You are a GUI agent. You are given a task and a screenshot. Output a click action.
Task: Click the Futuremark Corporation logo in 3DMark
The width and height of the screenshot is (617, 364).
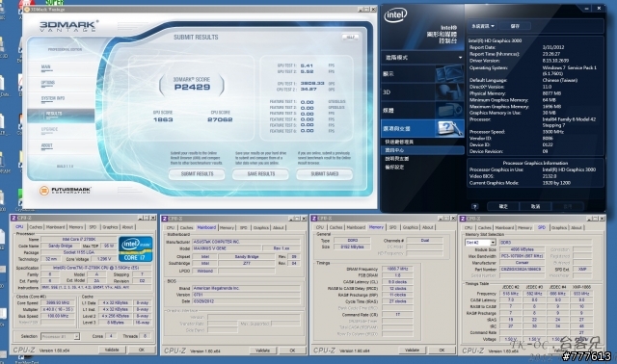click(66, 191)
